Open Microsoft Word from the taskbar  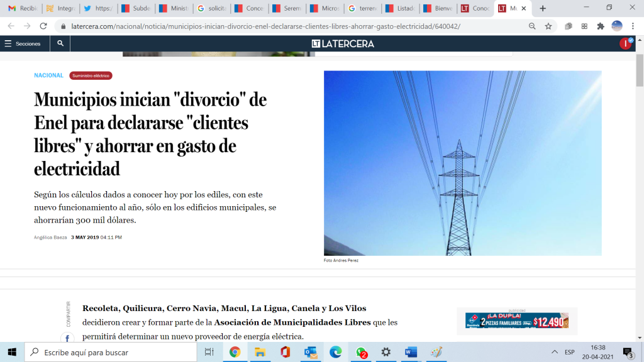click(411, 352)
